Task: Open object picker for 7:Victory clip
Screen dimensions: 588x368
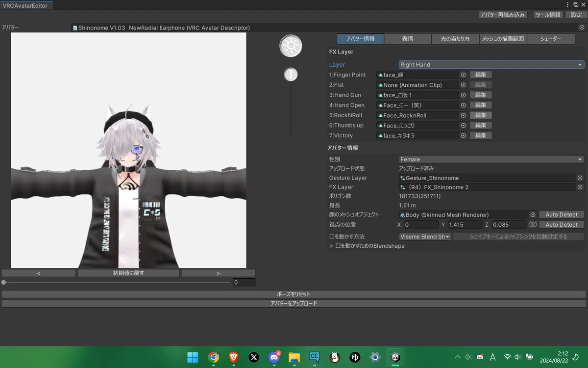Action: click(x=463, y=135)
